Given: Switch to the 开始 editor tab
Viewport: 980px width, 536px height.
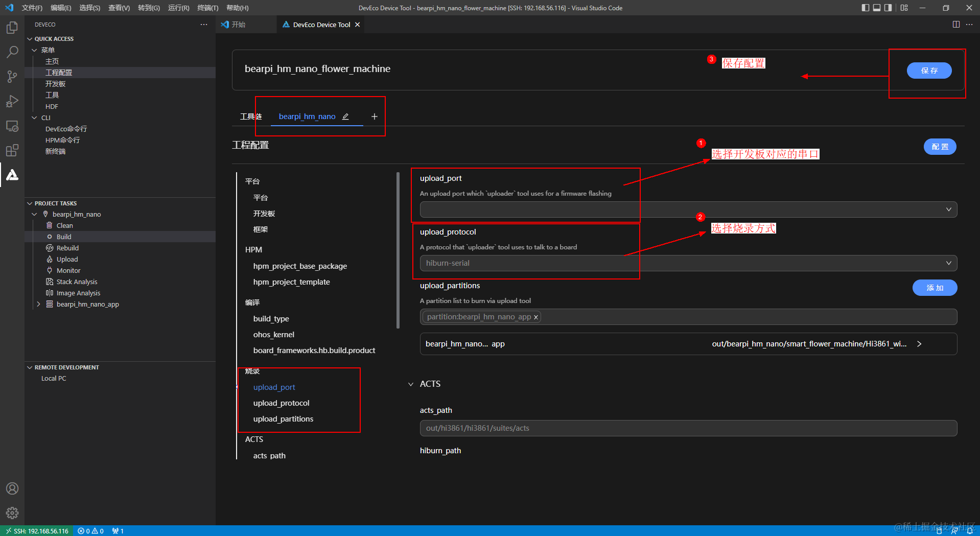Looking at the screenshot, I should point(239,25).
